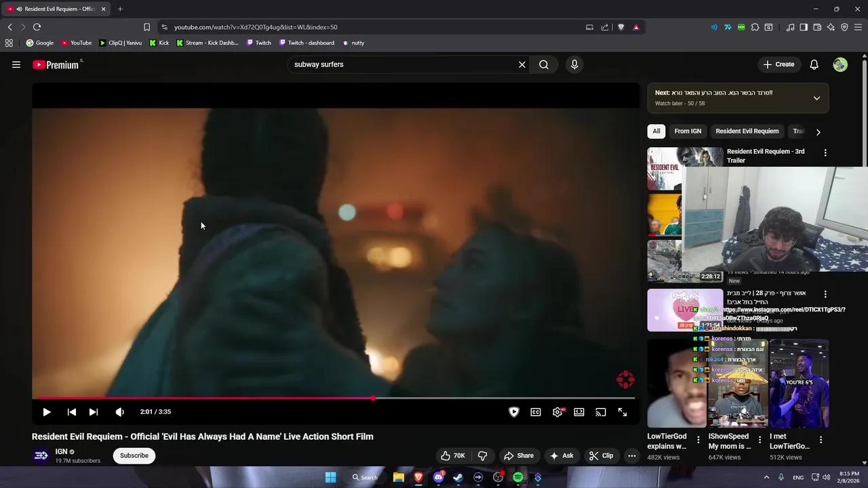Dislike the video
The height and width of the screenshot is (488, 868).
click(x=483, y=455)
